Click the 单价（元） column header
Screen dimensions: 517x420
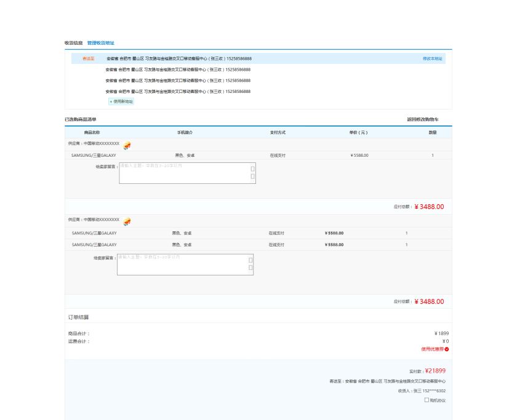(358, 132)
